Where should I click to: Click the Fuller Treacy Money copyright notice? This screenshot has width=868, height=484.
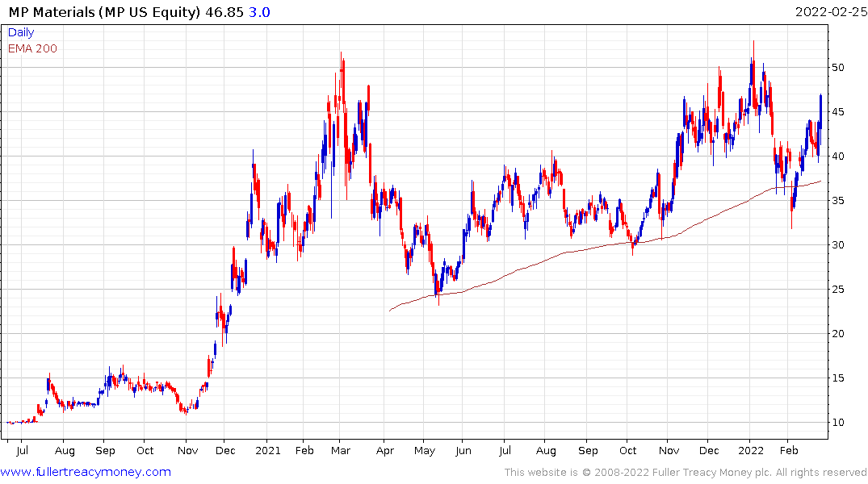point(686,473)
